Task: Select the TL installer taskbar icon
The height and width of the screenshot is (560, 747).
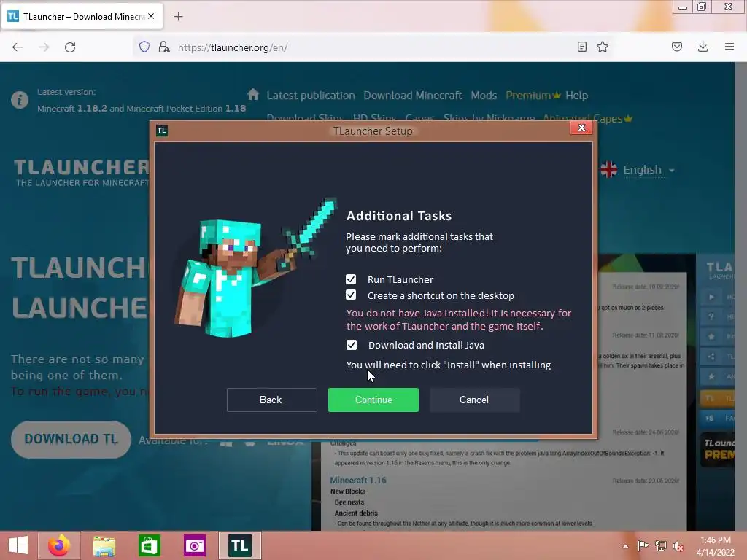Action: coord(239,545)
